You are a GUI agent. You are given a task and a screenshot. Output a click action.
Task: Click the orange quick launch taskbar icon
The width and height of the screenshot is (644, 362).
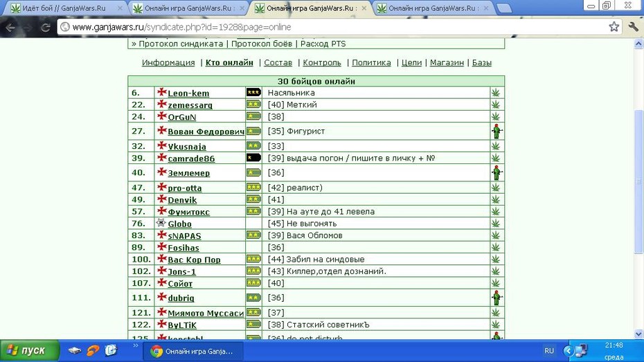[x=93, y=351]
